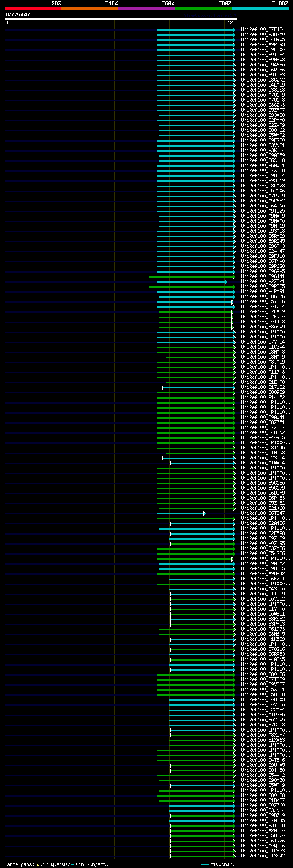Select label UniRef100_P61973

(x=263, y=629)
